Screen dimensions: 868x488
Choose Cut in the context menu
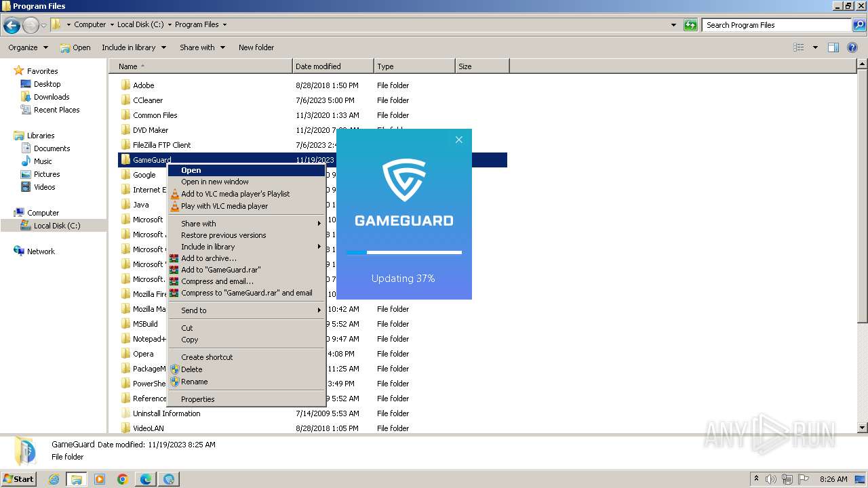[x=247, y=328]
